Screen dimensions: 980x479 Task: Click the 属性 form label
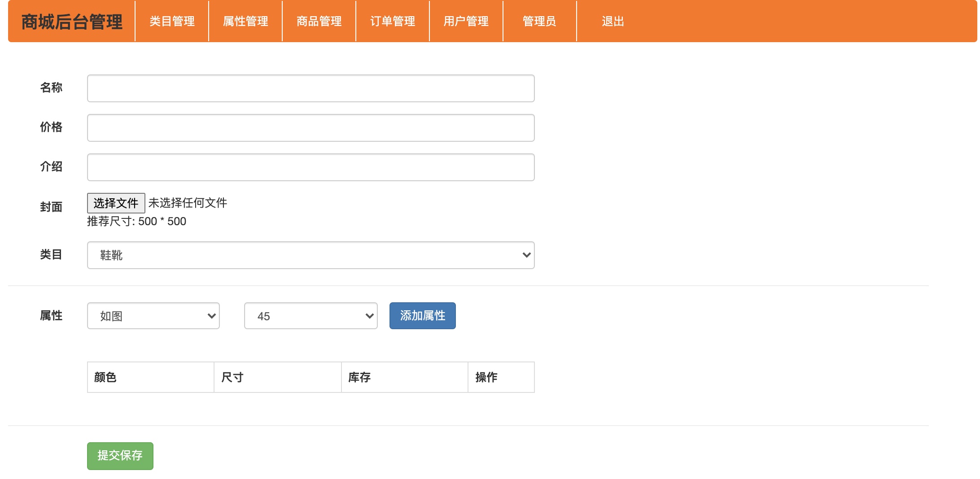(51, 315)
